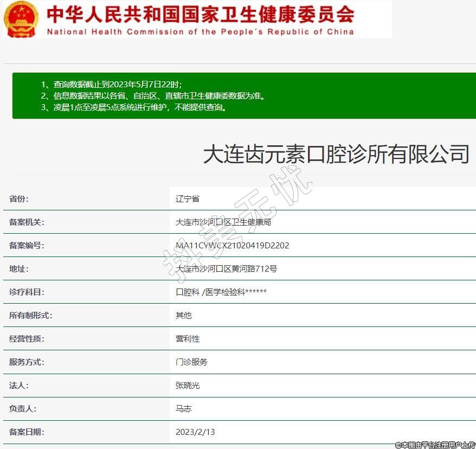
Task: Click the 备案编号 row label
Action: point(27,245)
